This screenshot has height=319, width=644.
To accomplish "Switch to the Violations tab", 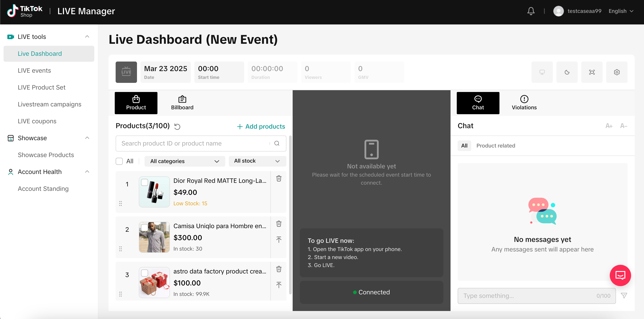I will tap(524, 103).
